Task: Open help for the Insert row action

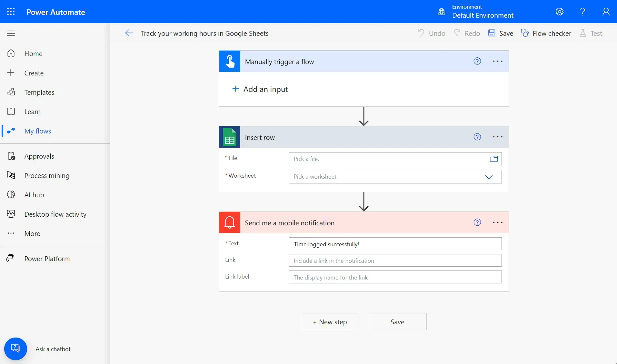Action: tap(477, 137)
